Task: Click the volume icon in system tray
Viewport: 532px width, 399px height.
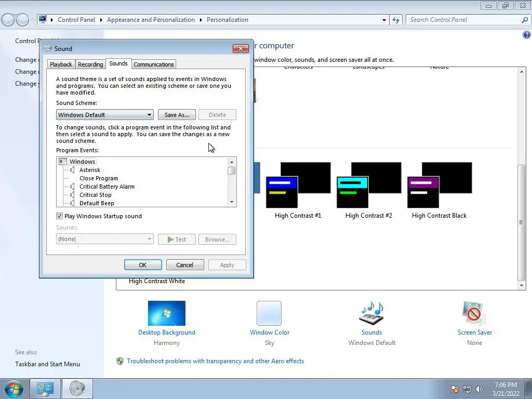Action: coord(479,389)
